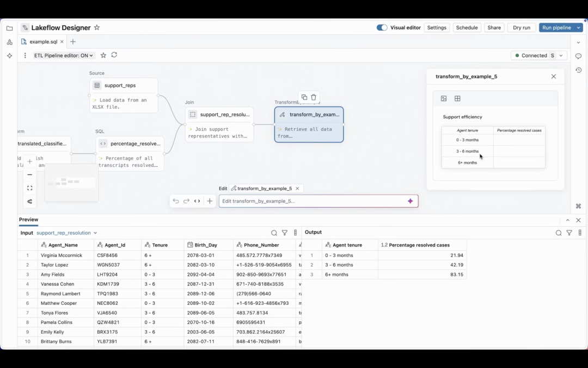Open the catalog objects sidebar icon
Viewport: 588px width, 368px height.
click(x=9, y=42)
